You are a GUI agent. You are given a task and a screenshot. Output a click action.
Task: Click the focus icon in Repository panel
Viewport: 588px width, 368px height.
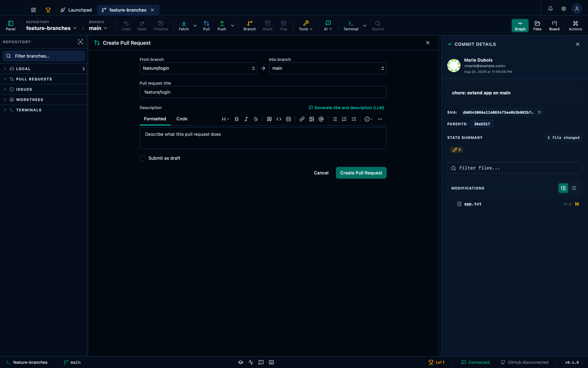point(80,42)
